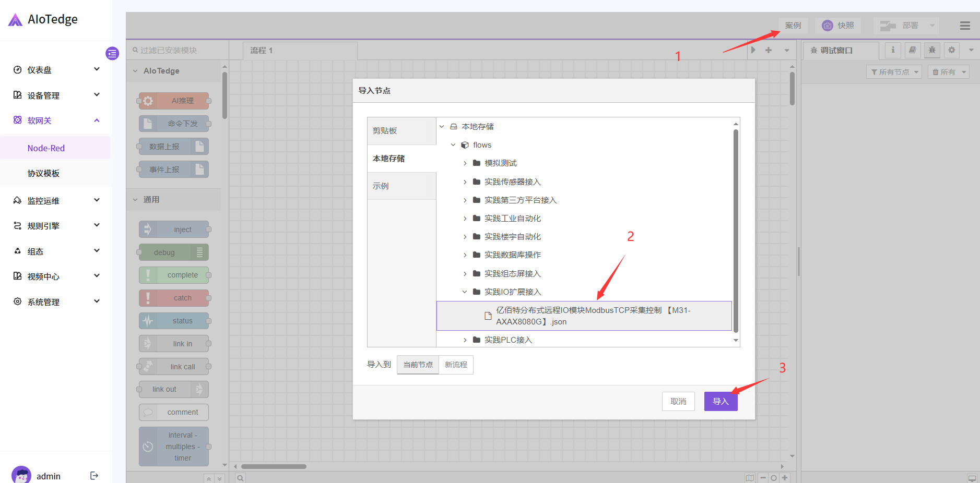This screenshot has width=980, height=483.
Task: Click the search icon below palette
Action: [x=240, y=478]
